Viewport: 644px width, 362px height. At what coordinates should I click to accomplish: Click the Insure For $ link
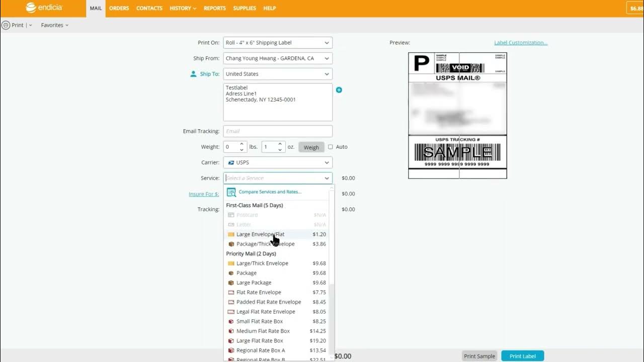204,194
